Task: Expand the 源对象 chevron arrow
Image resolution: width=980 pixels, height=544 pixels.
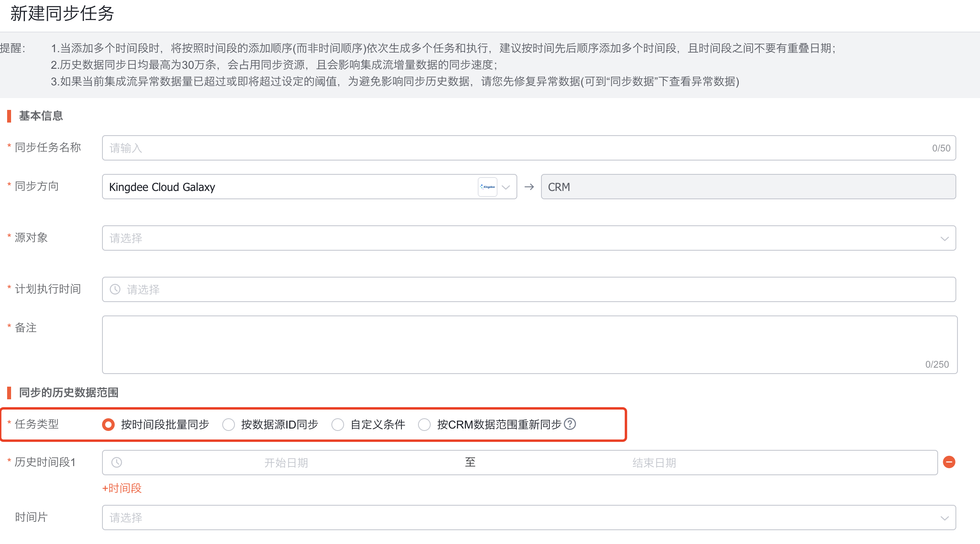Action: (x=944, y=238)
